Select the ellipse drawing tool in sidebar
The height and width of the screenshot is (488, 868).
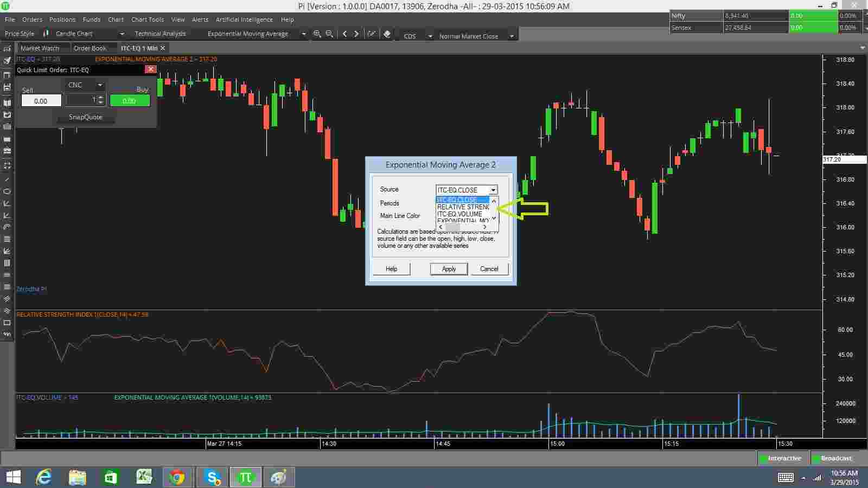pos(7,191)
